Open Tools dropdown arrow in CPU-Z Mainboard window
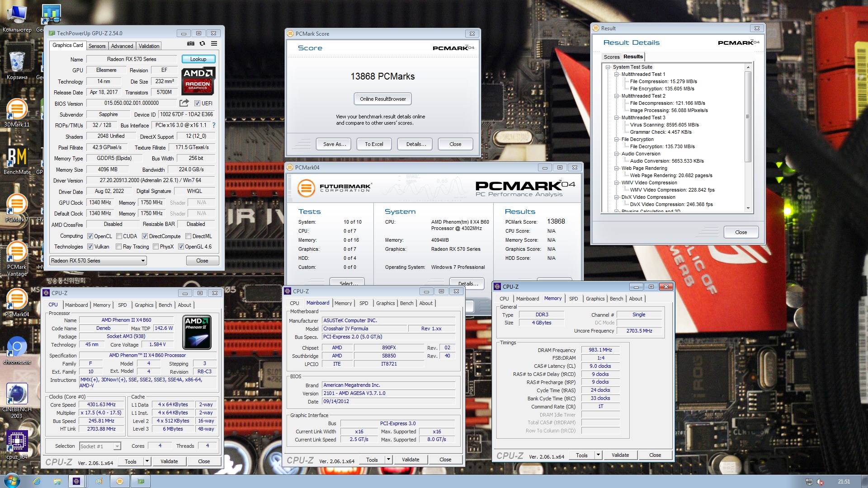Screen dimensions: 868x488 (x=388, y=460)
